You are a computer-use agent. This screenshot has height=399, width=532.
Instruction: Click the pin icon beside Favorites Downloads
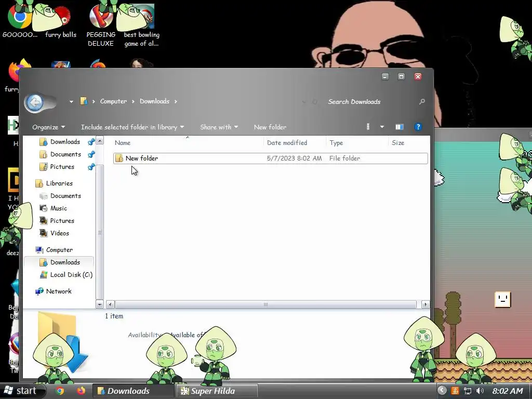[x=91, y=142]
